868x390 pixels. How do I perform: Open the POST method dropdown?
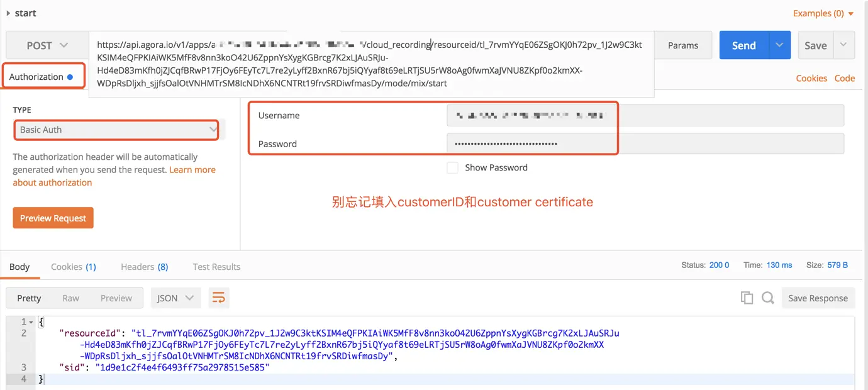click(47, 45)
